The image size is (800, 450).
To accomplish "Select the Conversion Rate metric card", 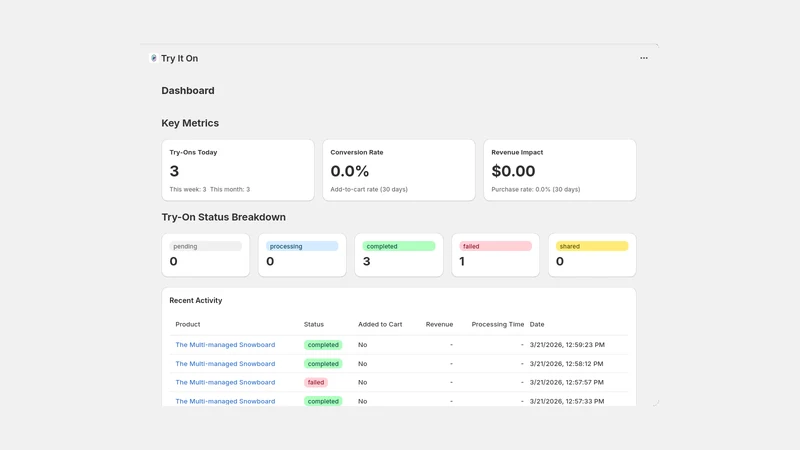I will (x=398, y=170).
